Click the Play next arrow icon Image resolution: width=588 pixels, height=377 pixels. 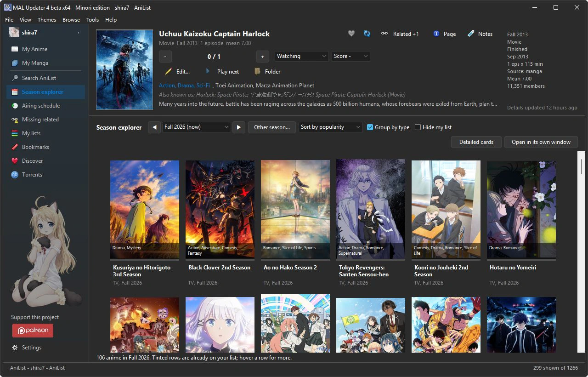tap(208, 71)
